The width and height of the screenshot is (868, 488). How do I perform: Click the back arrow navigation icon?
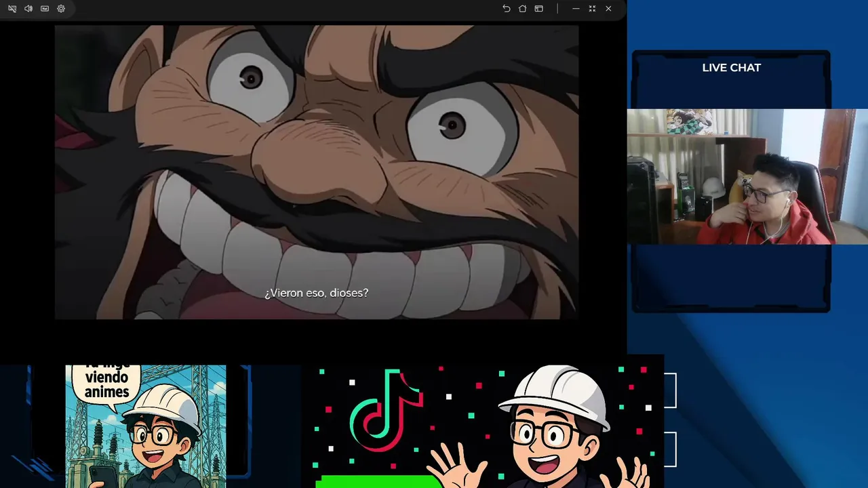tap(506, 9)
